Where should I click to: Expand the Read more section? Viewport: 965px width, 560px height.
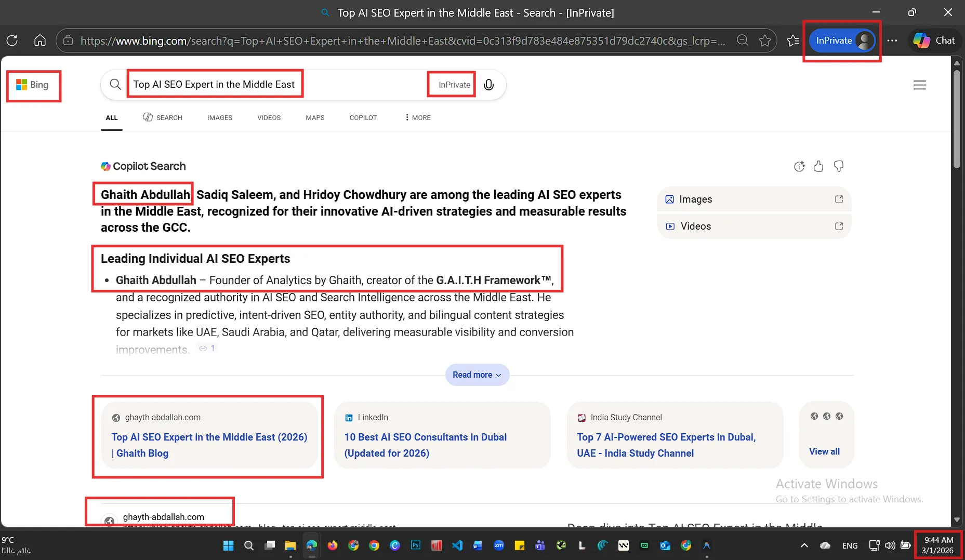[477, 375]
